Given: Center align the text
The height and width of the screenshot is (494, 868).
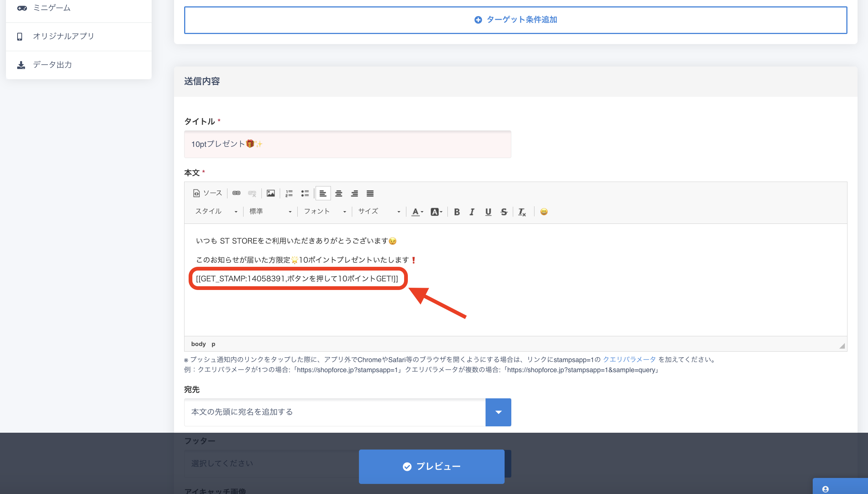Looking at the screenshot, I should click(x=339, y=193).
